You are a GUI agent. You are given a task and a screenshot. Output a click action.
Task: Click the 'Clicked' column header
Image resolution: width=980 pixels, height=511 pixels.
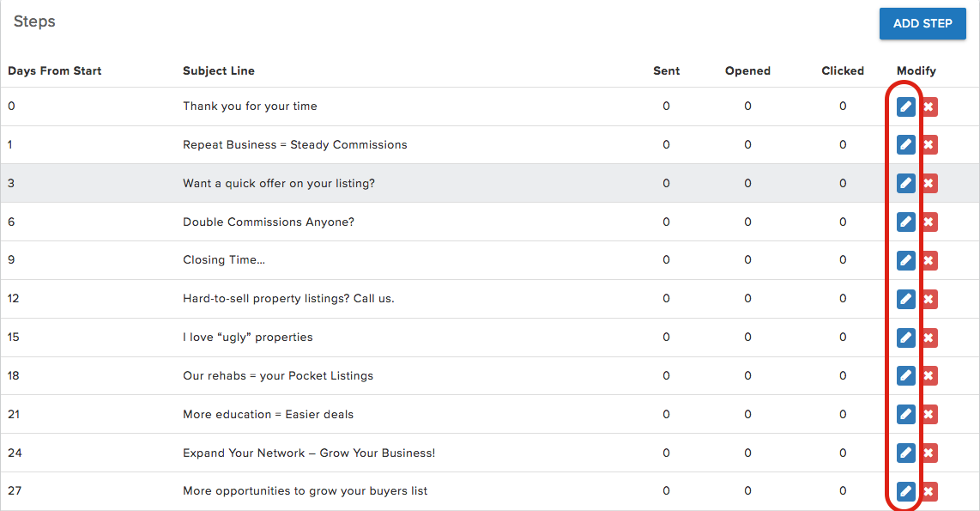pos(843,71)
